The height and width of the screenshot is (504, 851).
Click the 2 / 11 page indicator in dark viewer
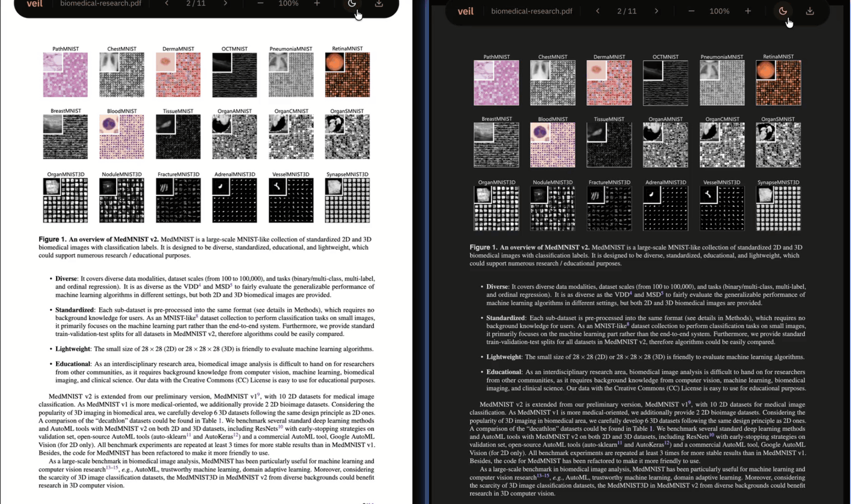click(x=627, y=11)
